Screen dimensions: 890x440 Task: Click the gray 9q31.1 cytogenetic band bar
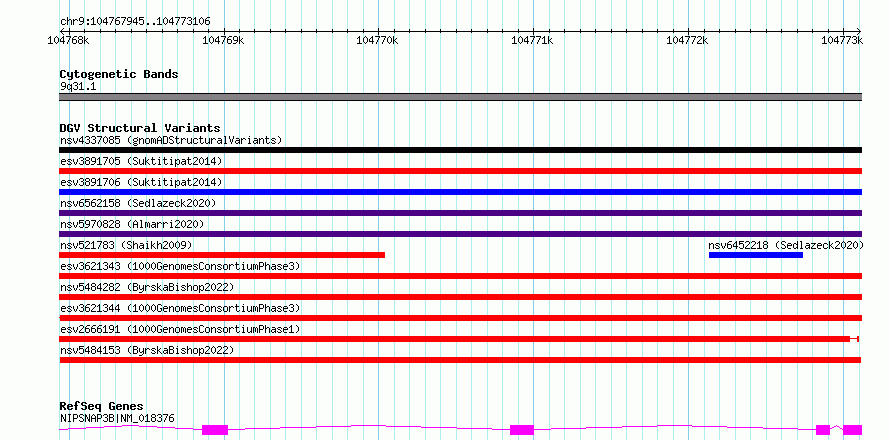tap(460, 97)
